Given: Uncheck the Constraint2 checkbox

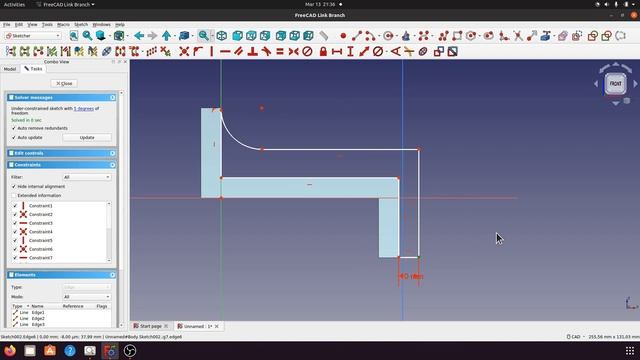Looking at the screenshot, I should pyautogui.click(x=15, y=214).
